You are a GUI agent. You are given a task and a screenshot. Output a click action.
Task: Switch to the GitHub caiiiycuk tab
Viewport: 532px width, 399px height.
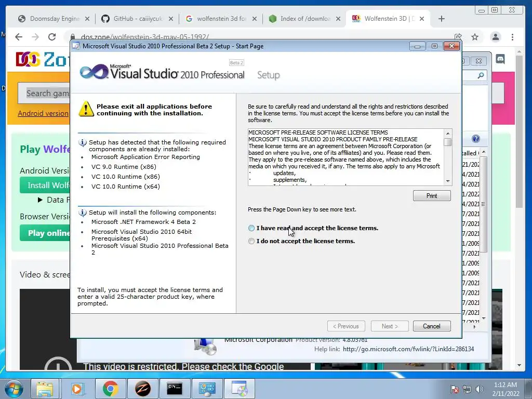pyautogui.click(x=137, y=19)
